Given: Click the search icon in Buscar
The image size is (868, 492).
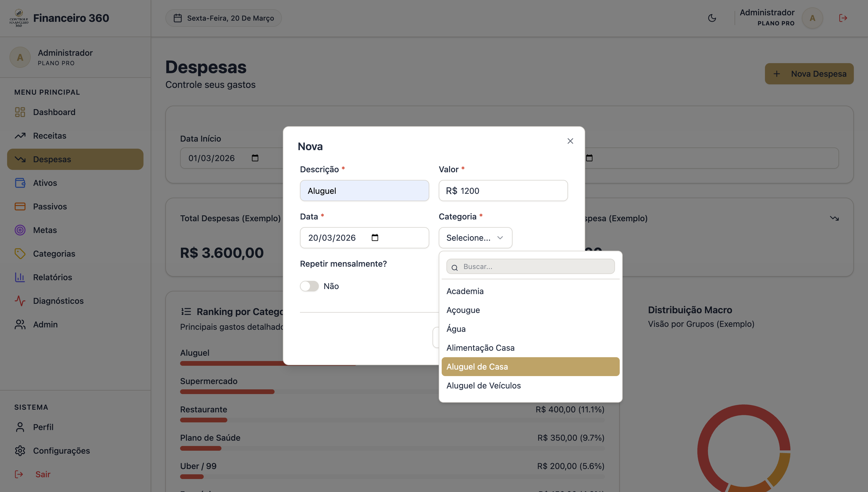Looking at the screenshot, I should [x=454, y=267].
